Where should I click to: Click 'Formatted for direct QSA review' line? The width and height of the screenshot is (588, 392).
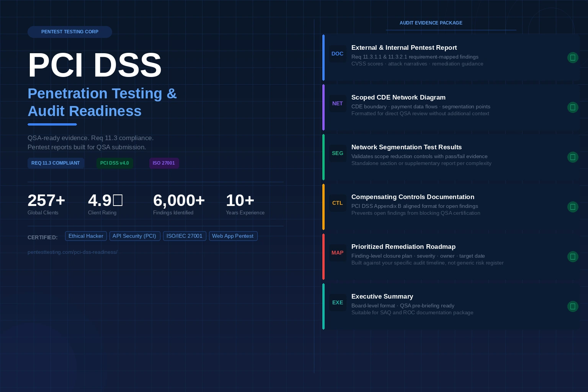[x=420, y=113]
